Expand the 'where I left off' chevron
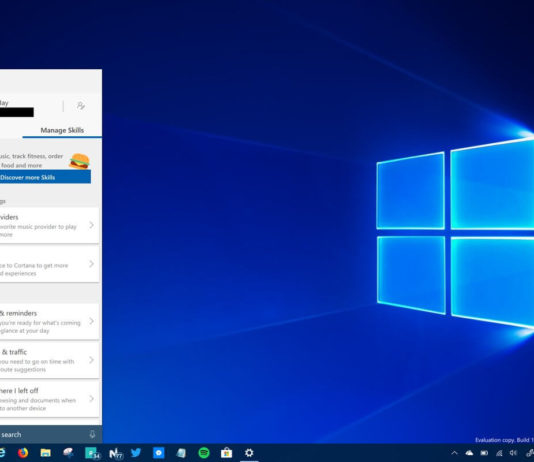 (91, 399)
